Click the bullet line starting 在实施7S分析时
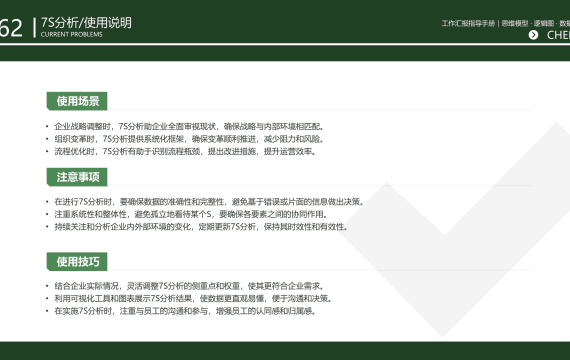 [185, 311]
